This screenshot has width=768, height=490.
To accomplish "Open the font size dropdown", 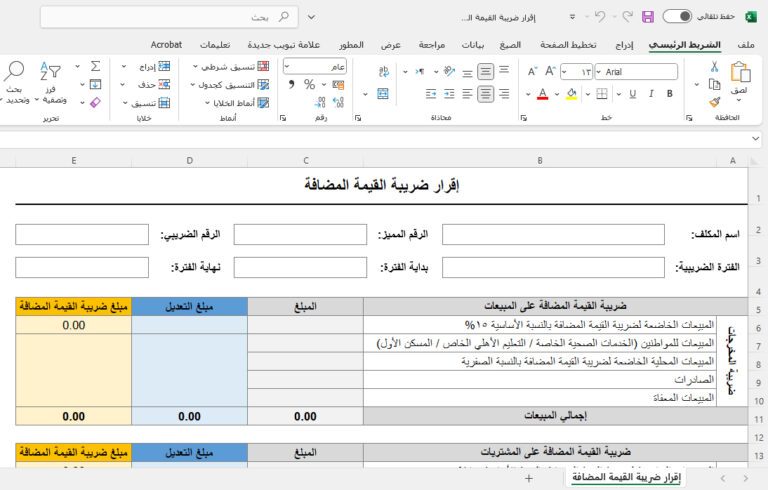I will [x=564, y=72].
